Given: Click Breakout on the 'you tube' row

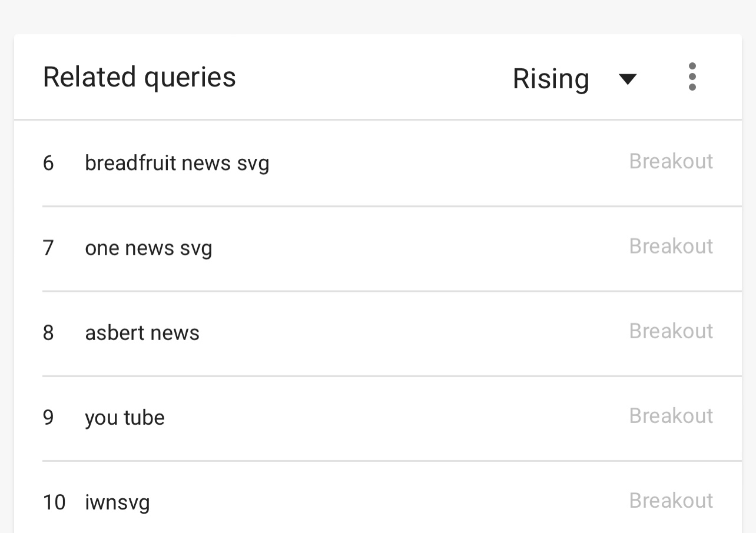Looking at the screenshot, I should (671, 416).
